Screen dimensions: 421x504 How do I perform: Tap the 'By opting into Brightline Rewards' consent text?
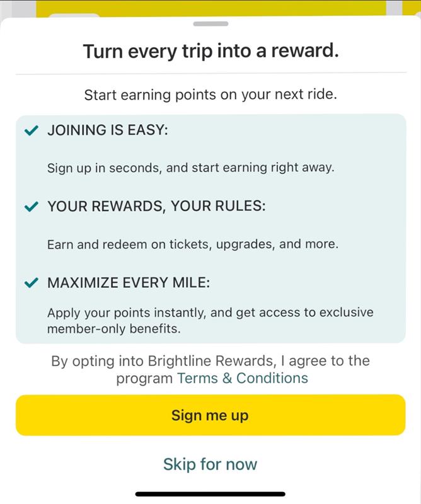(x=211, y=361)
